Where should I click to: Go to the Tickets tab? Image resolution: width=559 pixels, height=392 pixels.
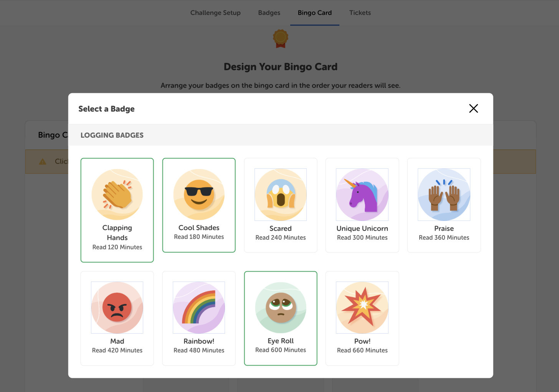pyautogui.click(x=360, y=13)
